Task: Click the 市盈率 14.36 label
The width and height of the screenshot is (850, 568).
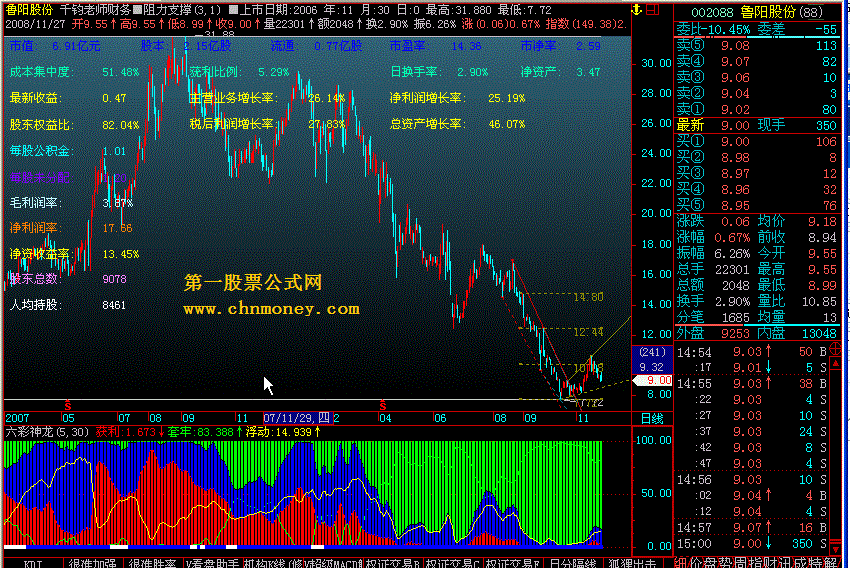Action: 435,46
